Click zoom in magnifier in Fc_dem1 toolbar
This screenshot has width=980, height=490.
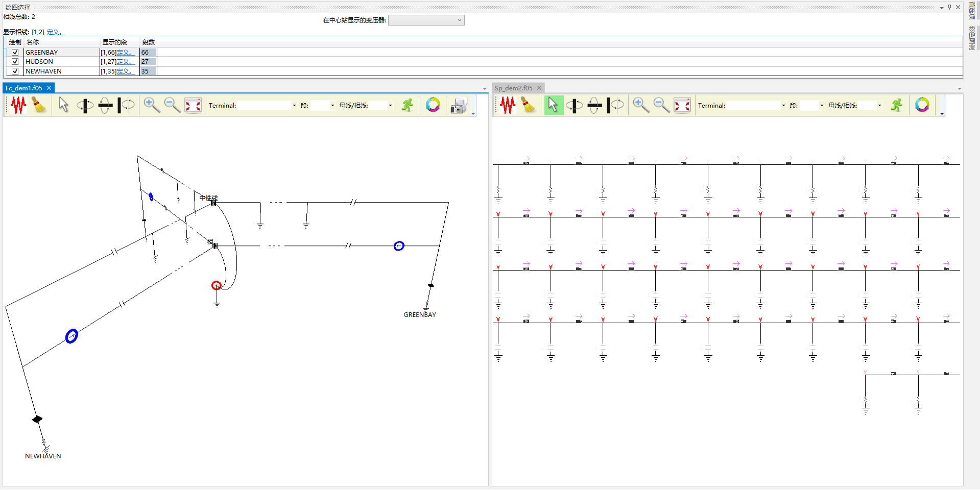151,105
